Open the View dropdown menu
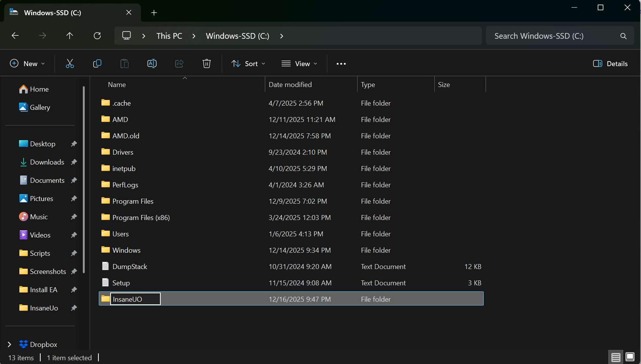This screenshot has width=641, height=364. click(299, 64)
